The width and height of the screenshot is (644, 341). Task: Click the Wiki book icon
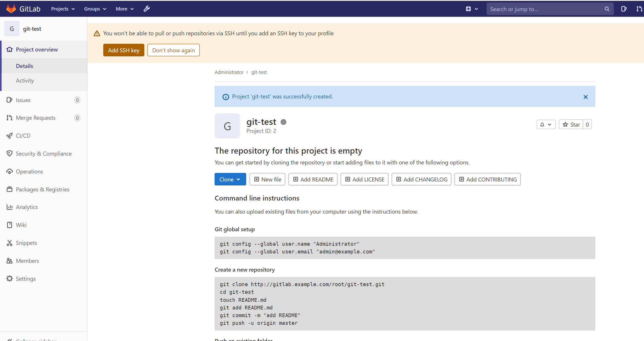(9, 225)
